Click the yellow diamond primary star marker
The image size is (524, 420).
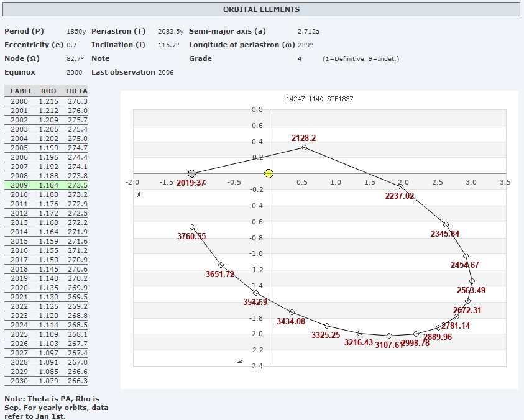pos(269,174)
